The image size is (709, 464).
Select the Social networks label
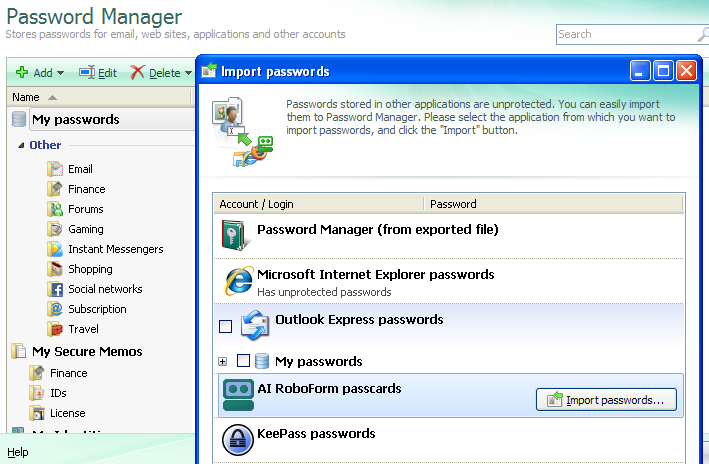tap(105, 289)
